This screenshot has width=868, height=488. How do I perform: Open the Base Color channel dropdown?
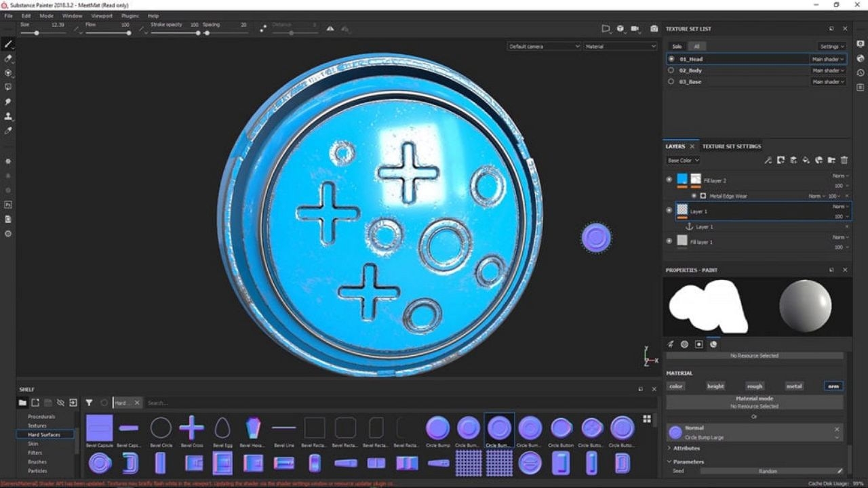tap(683, 161)
